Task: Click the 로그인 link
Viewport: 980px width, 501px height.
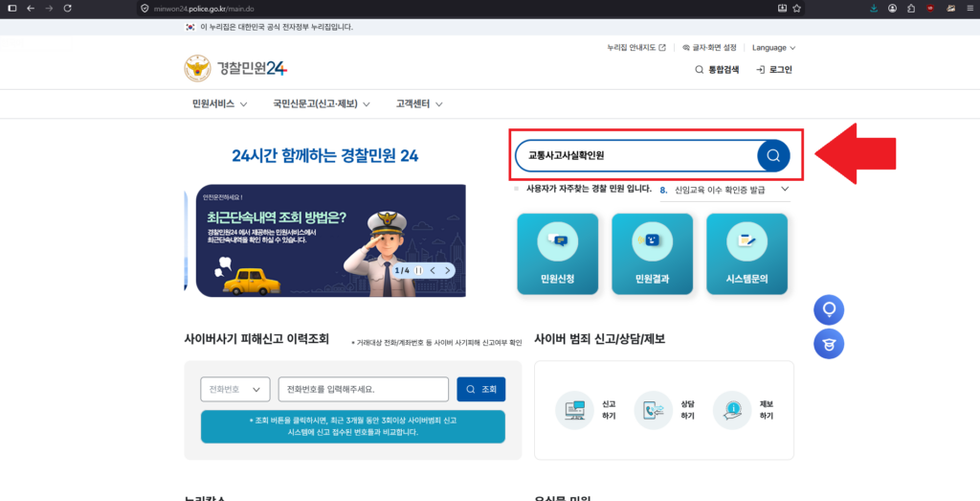Action: 773,70
